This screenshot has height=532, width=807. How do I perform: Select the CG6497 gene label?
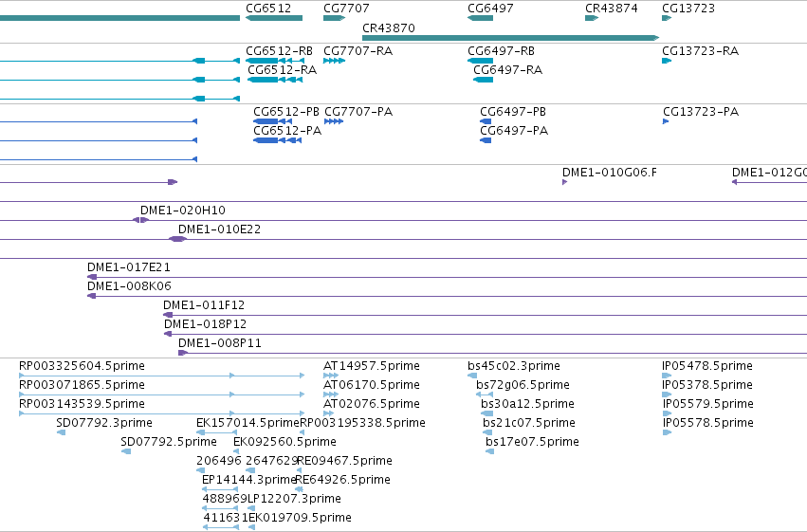[x=490, y=9]
